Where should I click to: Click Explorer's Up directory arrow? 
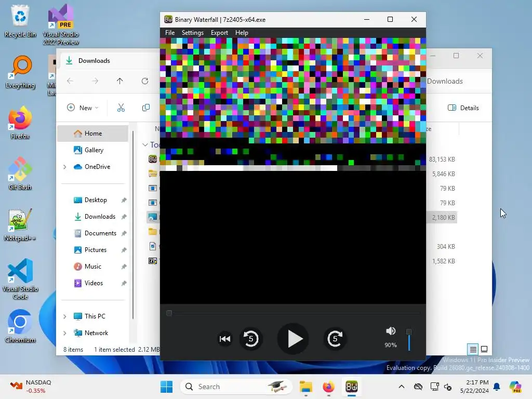pyautogui.click(x=120, y=81)
